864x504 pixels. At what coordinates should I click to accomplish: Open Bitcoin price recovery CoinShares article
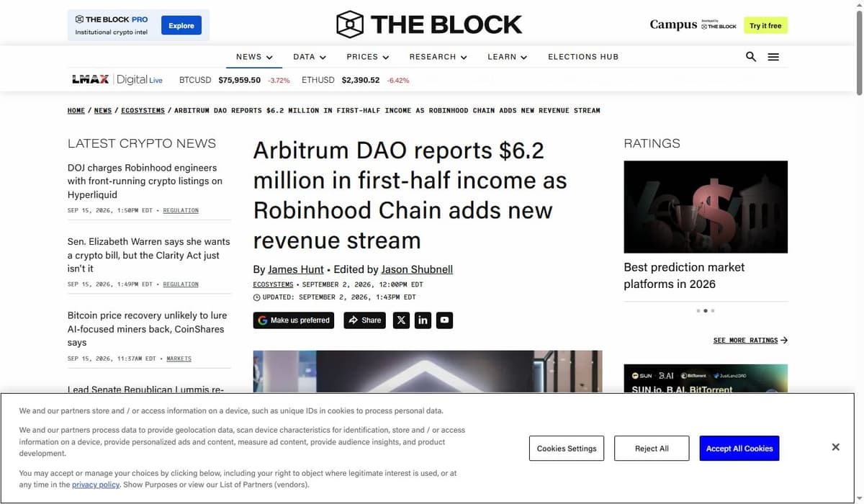[146, 329]
